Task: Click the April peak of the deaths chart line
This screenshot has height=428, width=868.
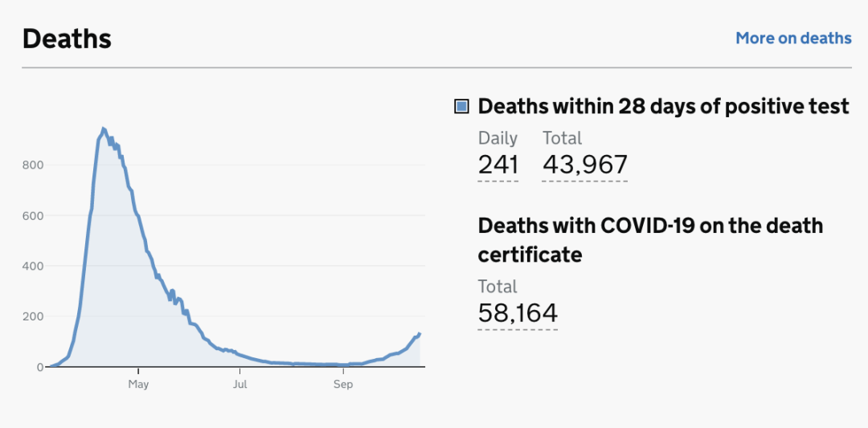Action: tap(102, 129)
